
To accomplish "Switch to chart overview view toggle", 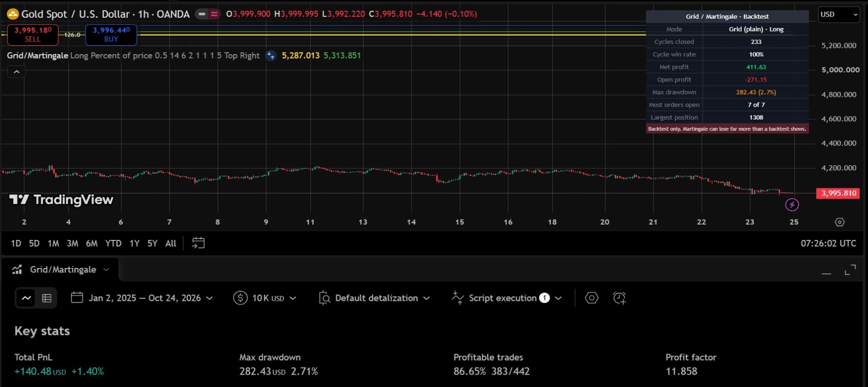I will 27,298.
